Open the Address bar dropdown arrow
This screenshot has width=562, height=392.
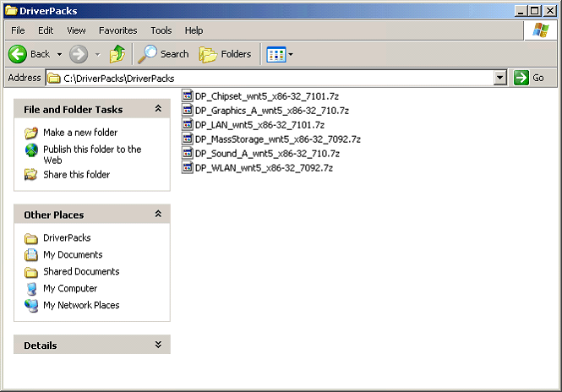[x=499, y=78]
